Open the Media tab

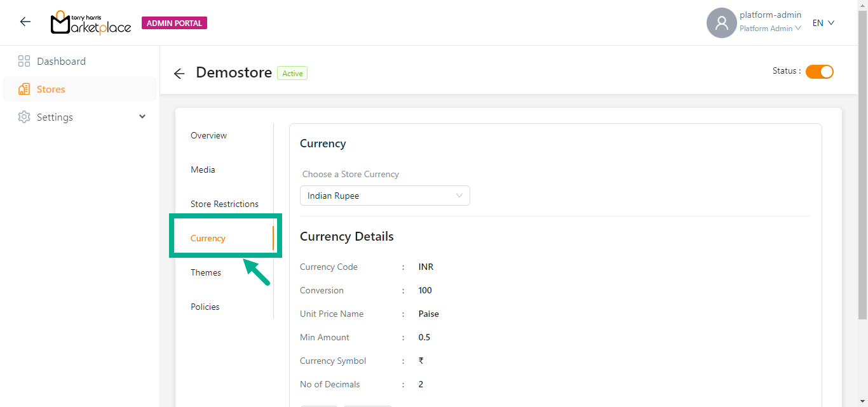coord(203,170)
